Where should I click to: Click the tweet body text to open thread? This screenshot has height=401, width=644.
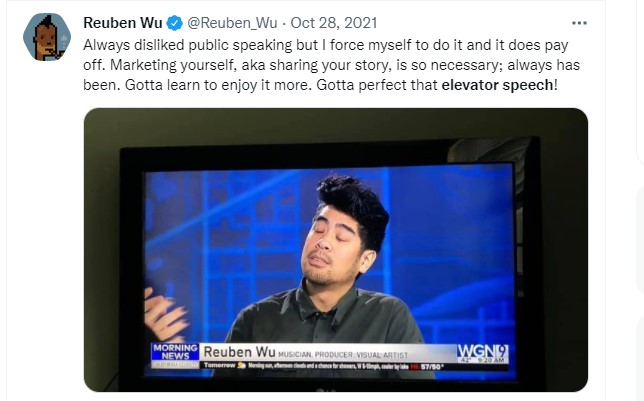[x=331, y=65]
